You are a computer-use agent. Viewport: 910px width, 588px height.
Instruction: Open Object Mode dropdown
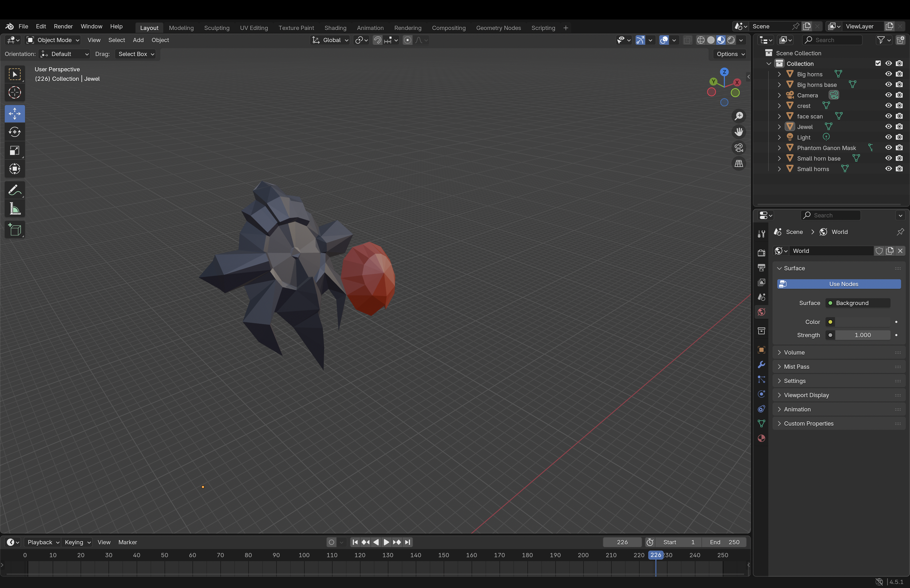(53, 40)
